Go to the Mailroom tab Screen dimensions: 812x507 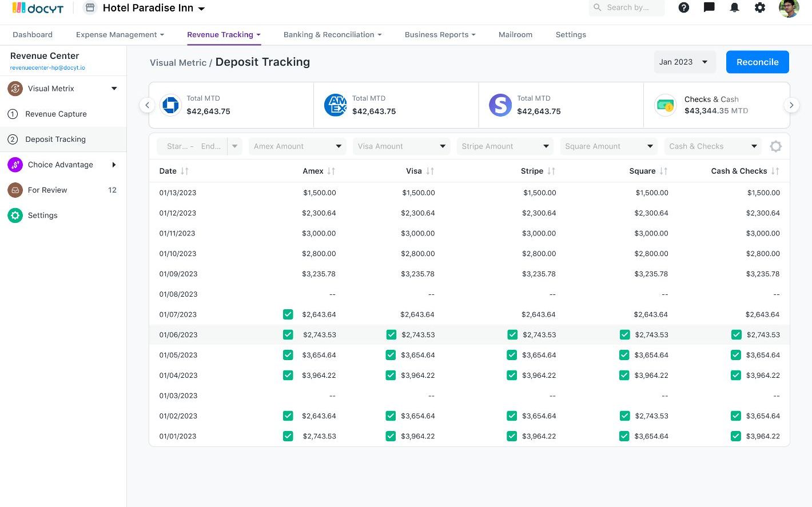tap(515, 35)
